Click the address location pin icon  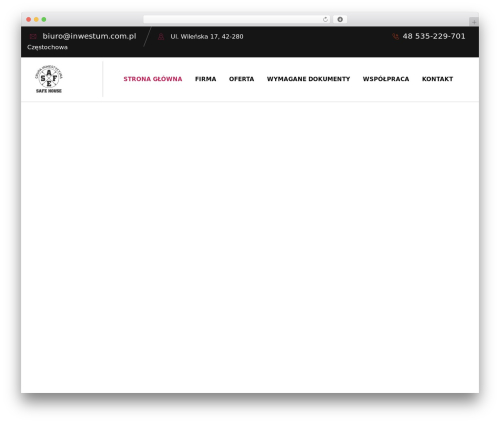pos(161,36)
